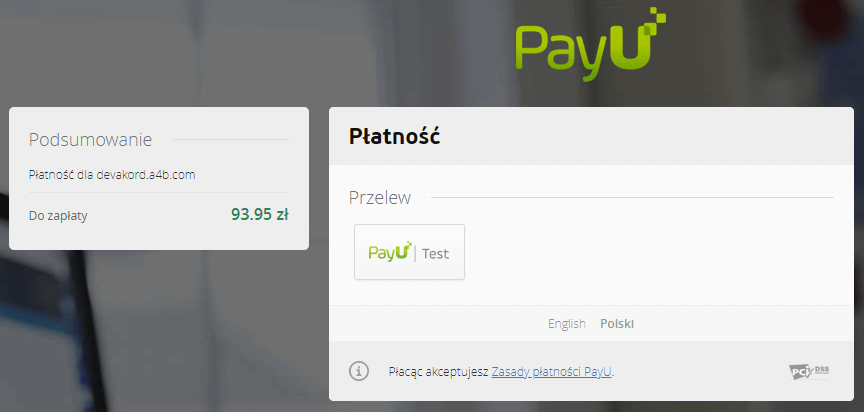Screen dimensions: 864x412
Task: Click the Płatność panel heading
Action: click(x=395, y=137)
